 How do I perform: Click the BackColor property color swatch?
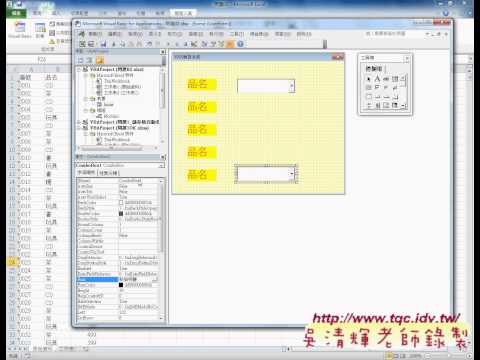tap(121, 202)
